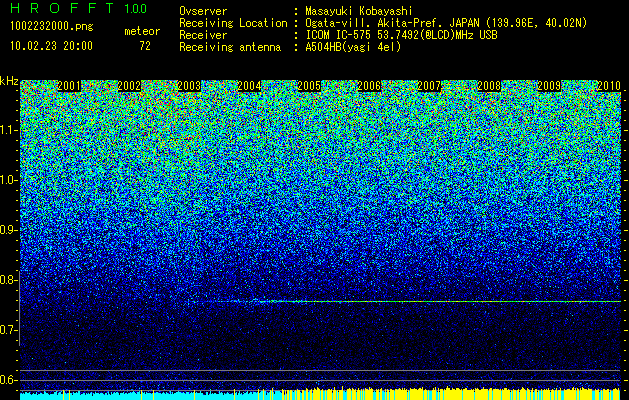
Task: Click the 2010 time marker
Action: pyautogui.click(x=609, y=86)
